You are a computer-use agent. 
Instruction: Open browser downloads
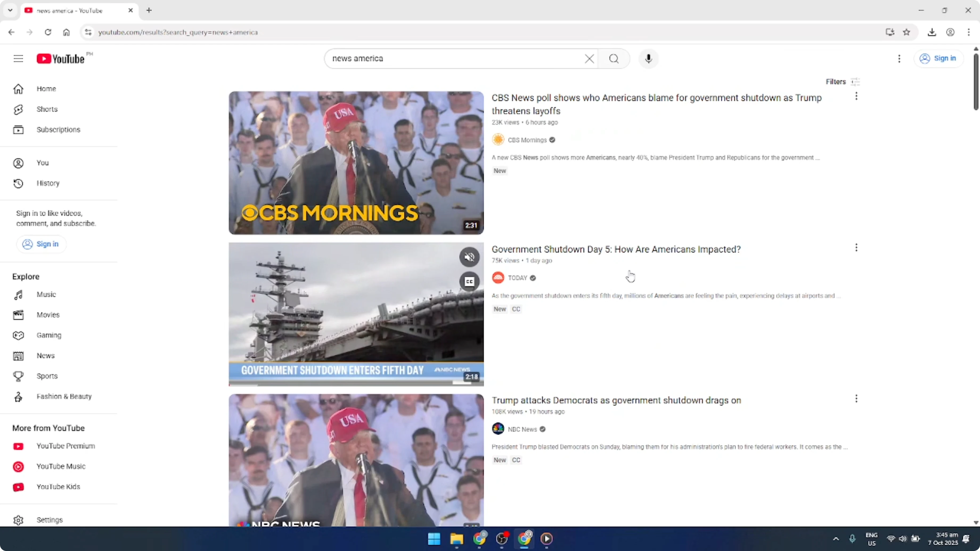pyautogui.click(x=932, y=32)
